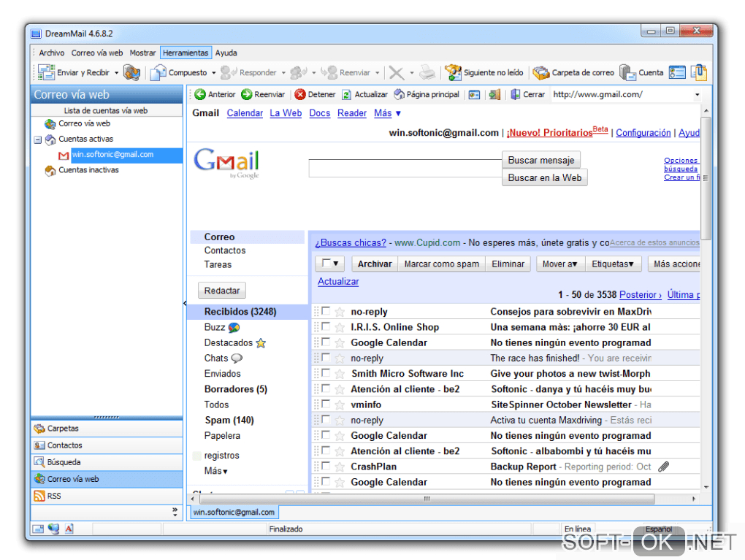Screen dimensions: 745x560
Task: Click the Marcar como spam button
Action: coord(441,264)
